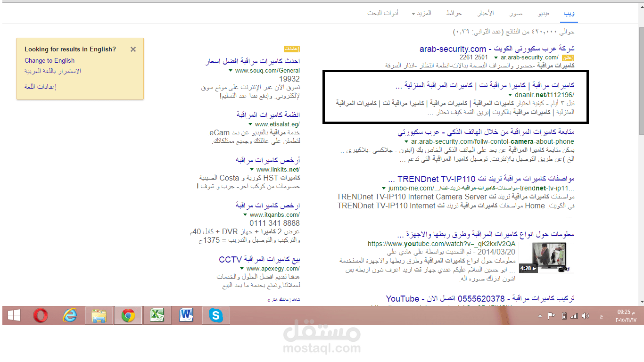
Task: Open dropdown arrow beside www.linkits.net/
Action: [x=252, y=170]
